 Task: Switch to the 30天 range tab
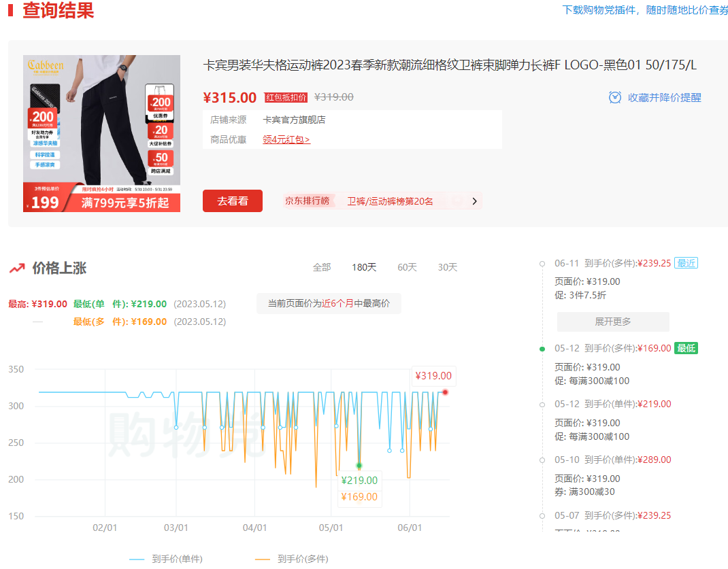[447, 267]
